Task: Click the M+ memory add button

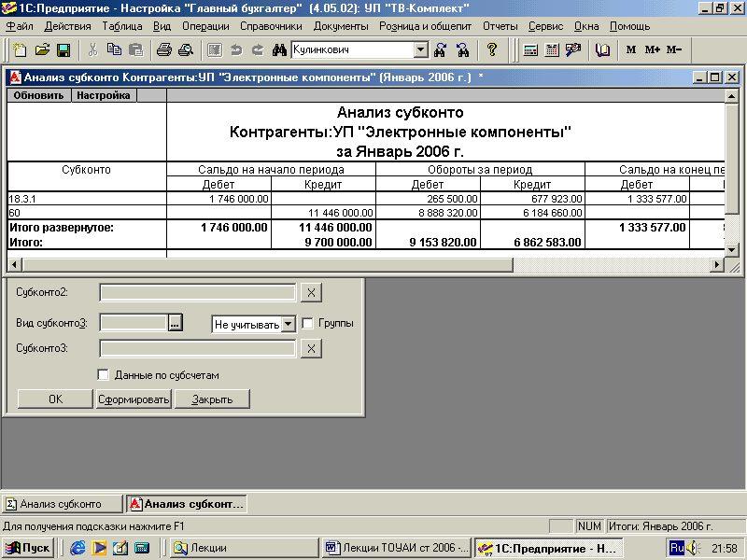Action: 652,49
